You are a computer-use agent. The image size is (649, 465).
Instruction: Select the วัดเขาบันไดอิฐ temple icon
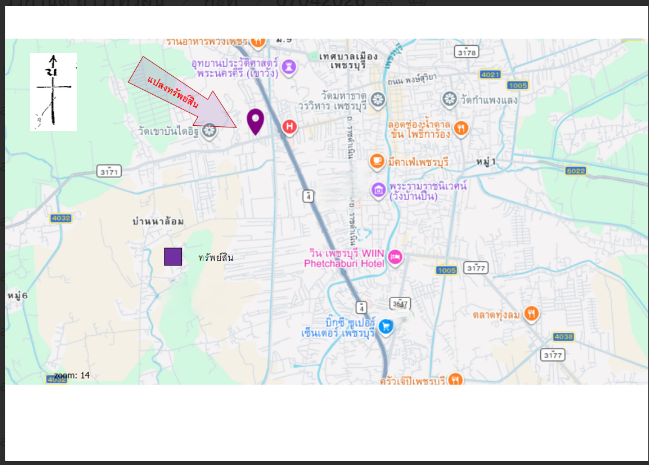point(209,131)
